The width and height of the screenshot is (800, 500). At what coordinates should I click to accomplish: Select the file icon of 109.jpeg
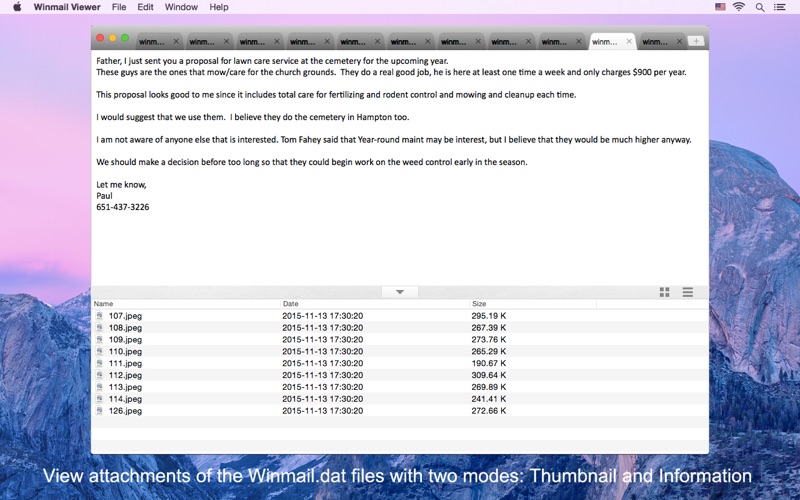click(99, 339)
